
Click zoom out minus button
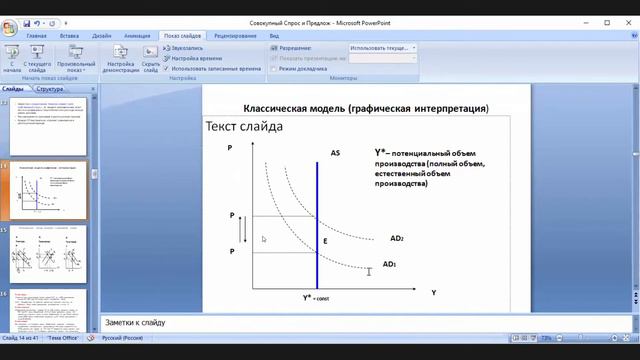pos(560,338)
